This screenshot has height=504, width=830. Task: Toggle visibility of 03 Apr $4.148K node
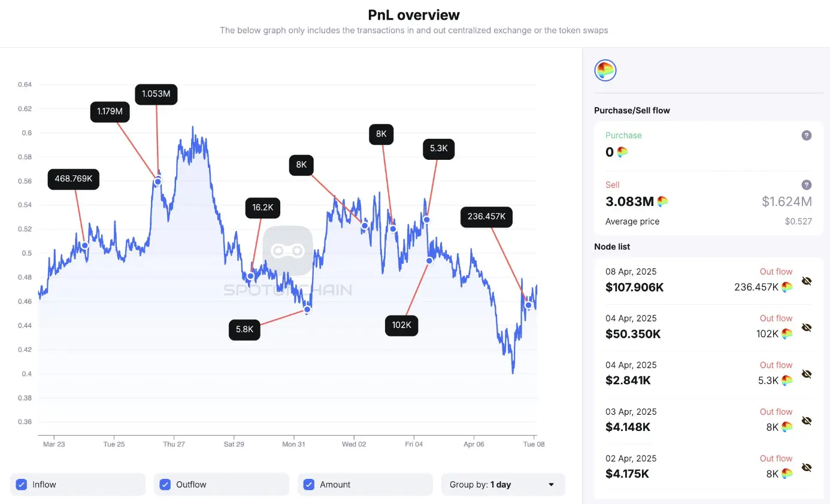click(806, 421)
